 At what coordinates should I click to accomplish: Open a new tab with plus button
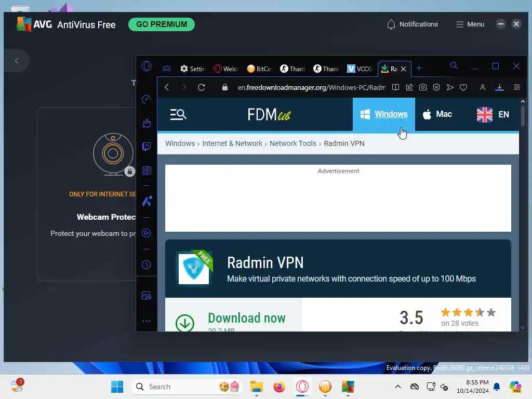coord(419,68)
